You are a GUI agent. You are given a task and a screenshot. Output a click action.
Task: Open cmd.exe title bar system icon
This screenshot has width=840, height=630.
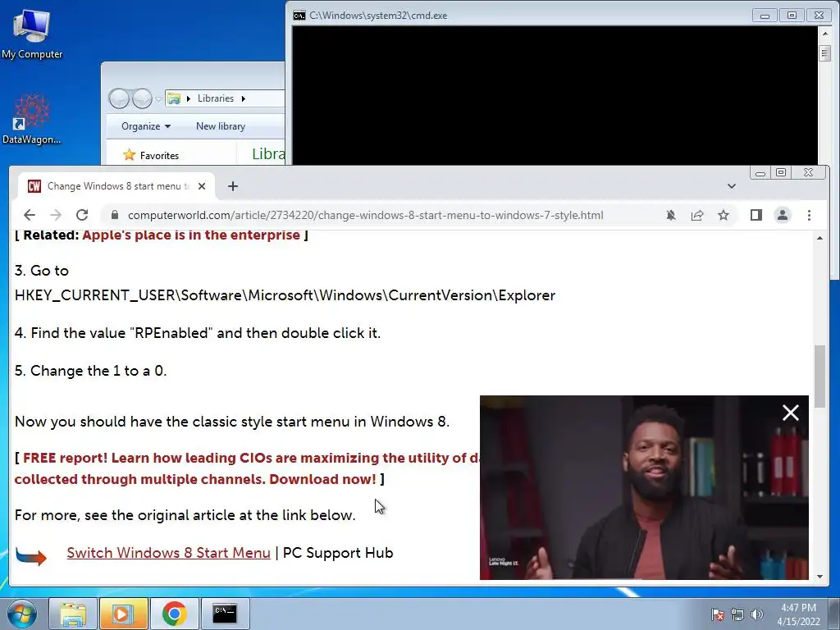pos(299,16)
